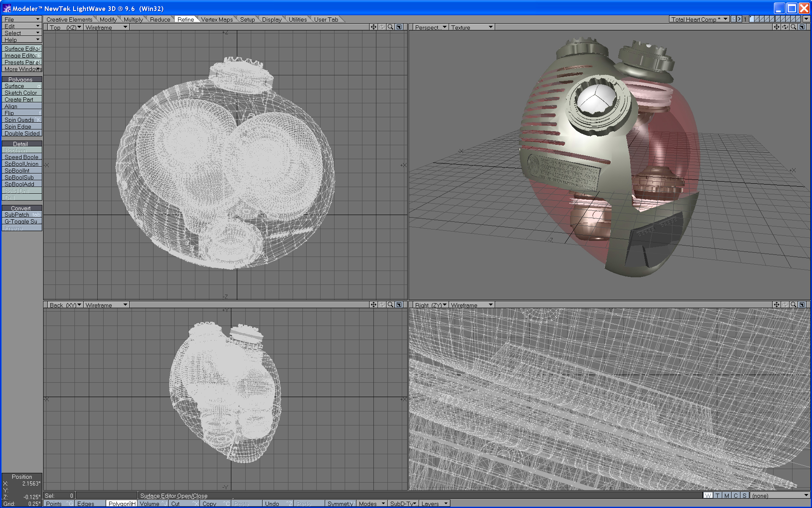Go to next object with right arrow
This screenshot has width=812, height=508.
739,19
